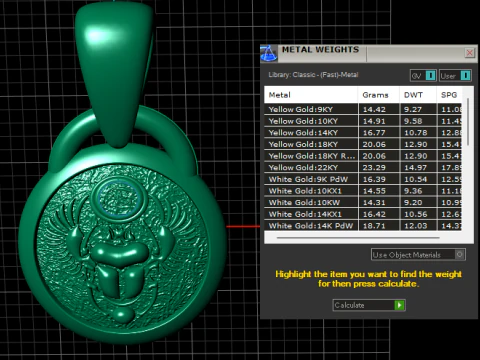Click the Grams column header
The width and height of the screenshot is (480, 360).
pos(379,95)
